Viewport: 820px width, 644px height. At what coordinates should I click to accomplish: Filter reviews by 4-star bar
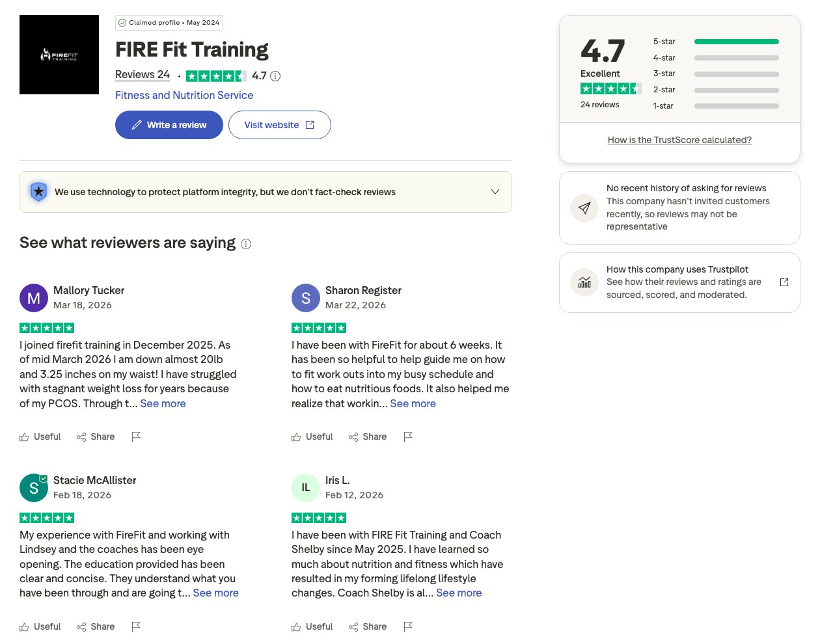coord(737,58)
